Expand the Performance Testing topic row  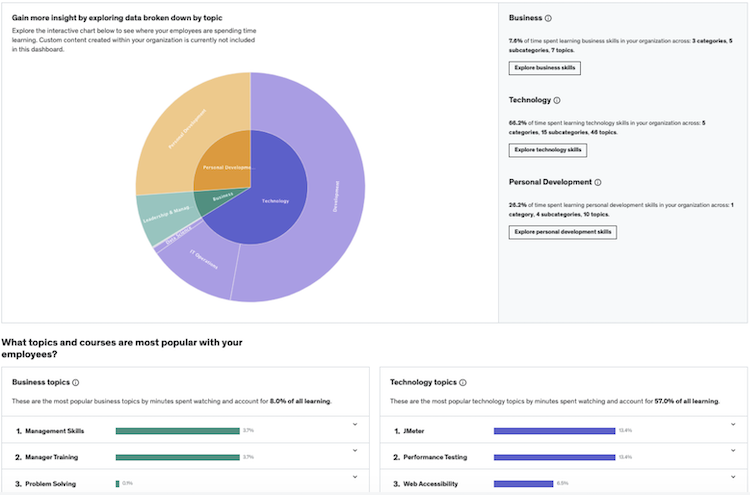pyautogui.click(x=733, y=450)
